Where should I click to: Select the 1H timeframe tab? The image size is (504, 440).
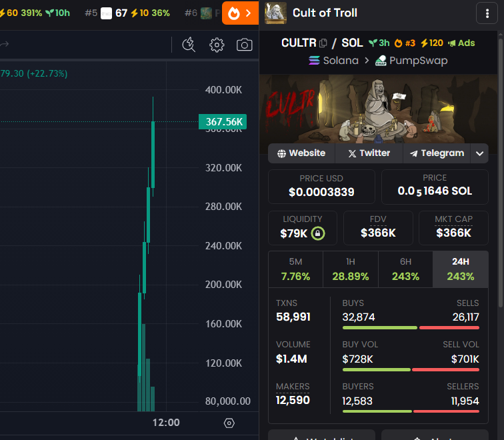(x=351, y=269)
